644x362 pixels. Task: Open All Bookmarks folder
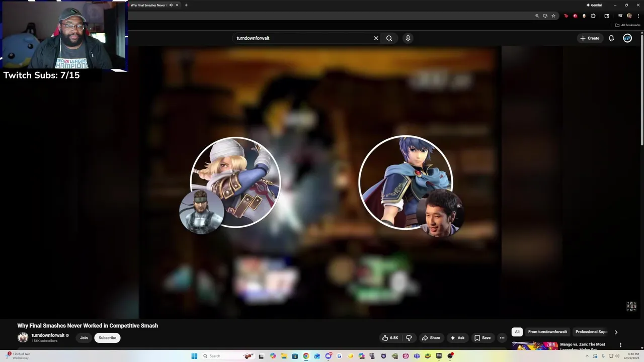[627, 25]
